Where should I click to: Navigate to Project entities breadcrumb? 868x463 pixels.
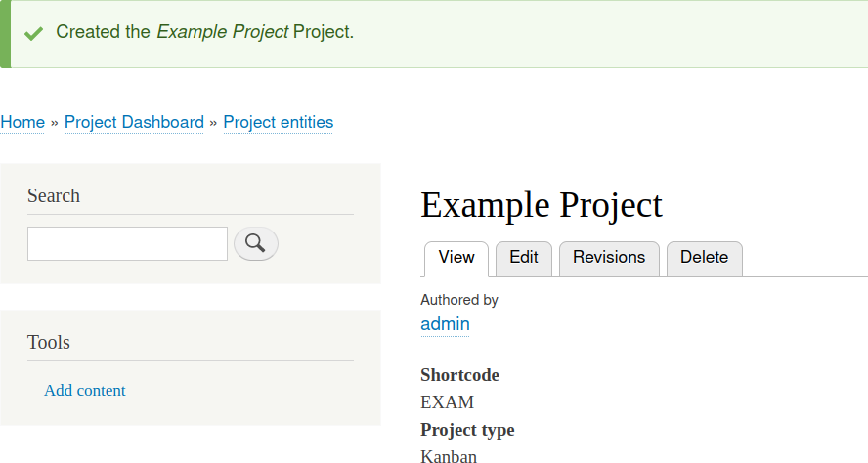coord(279,122)
